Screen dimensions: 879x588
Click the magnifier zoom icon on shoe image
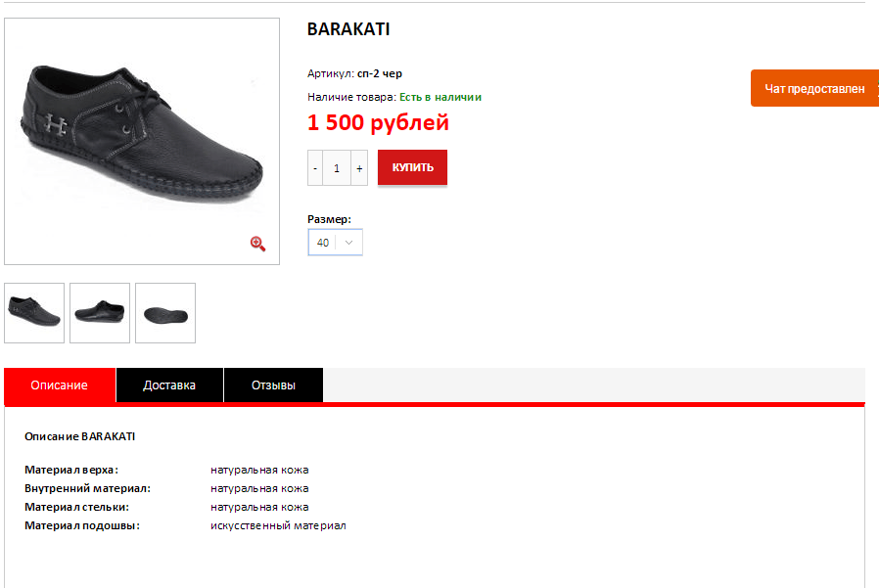[x=257, y=244]
